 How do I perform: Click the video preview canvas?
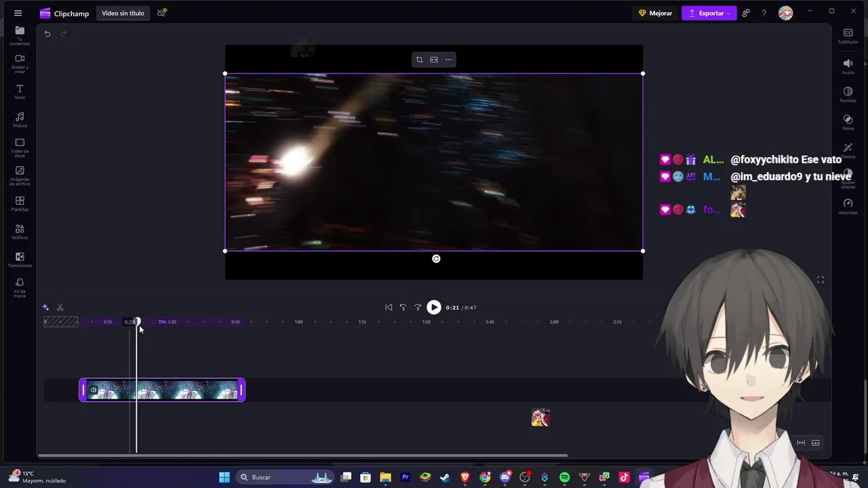click(x=434, y=162)
